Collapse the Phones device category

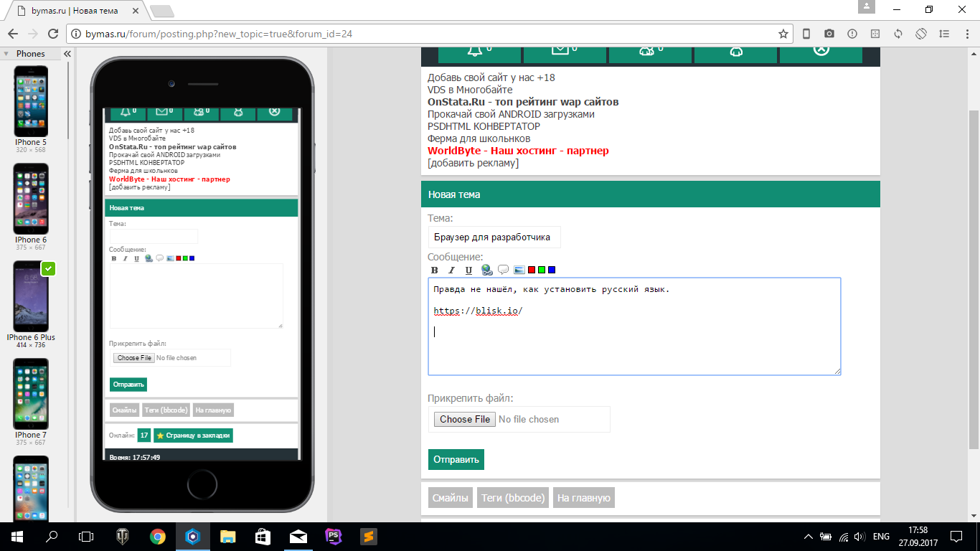(x=6, y=54)
